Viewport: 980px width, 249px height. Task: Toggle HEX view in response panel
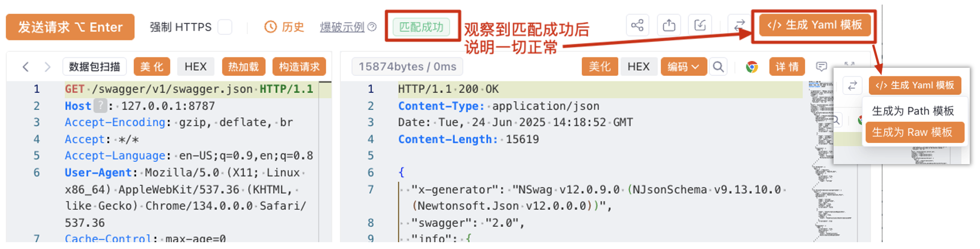[x=638, y=67]
